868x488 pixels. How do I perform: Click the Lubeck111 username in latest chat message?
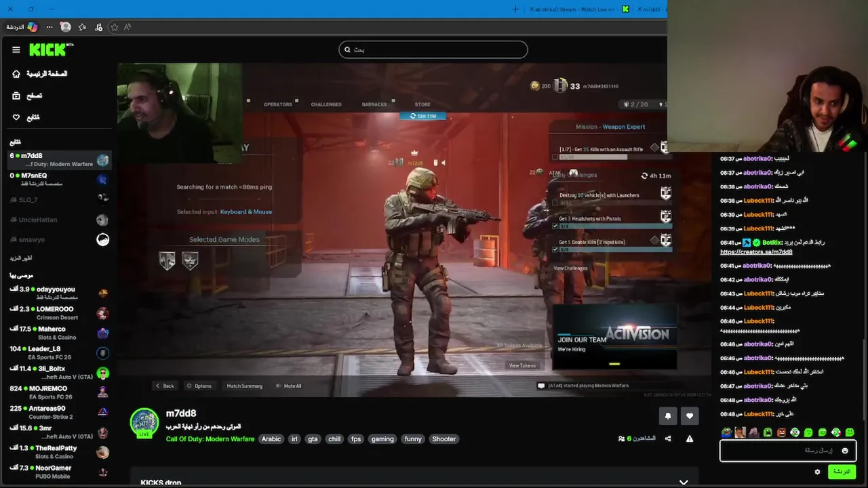click(758, 413)
